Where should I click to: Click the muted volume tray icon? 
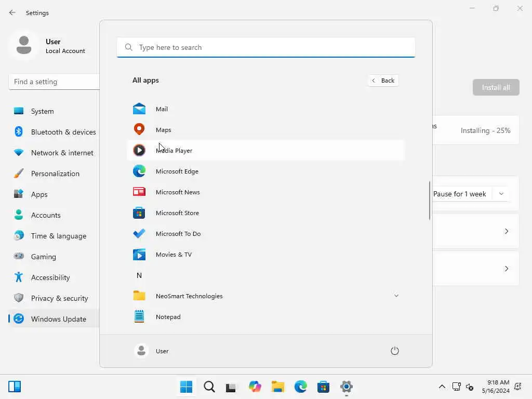pos(470,387)
